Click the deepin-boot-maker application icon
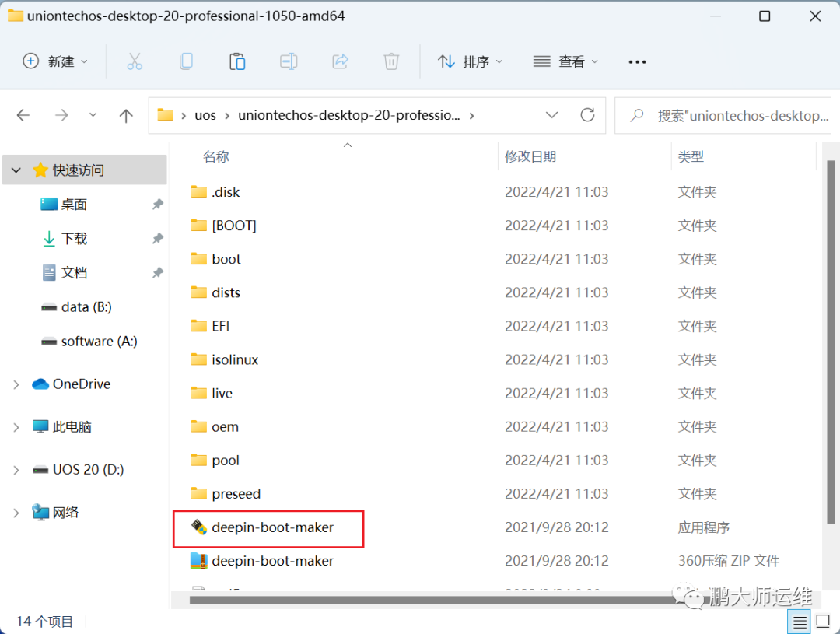 point(199,527)
